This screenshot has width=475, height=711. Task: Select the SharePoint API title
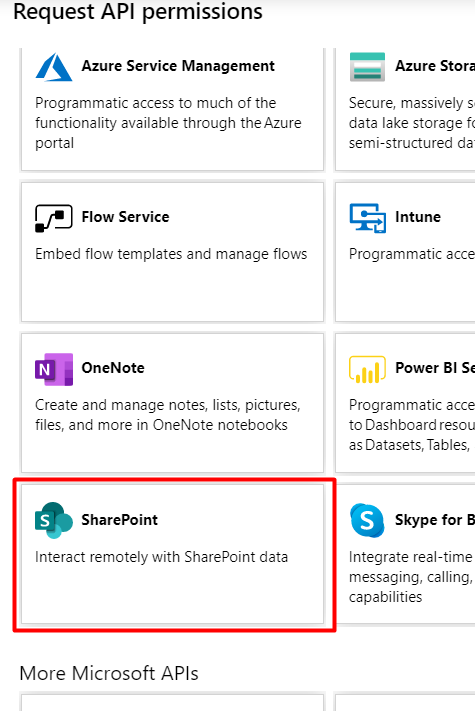(120, 520)
